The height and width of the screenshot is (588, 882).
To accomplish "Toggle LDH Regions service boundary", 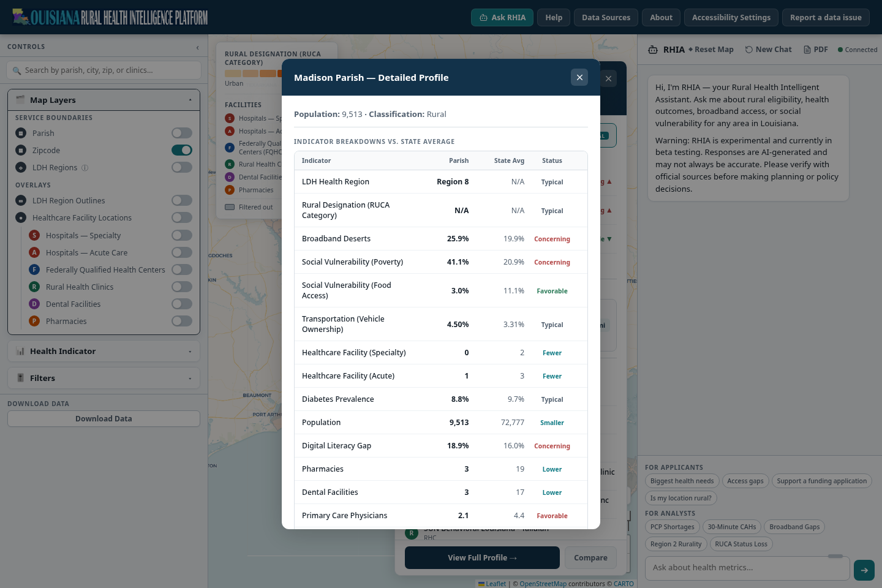I will coord(182,167).
